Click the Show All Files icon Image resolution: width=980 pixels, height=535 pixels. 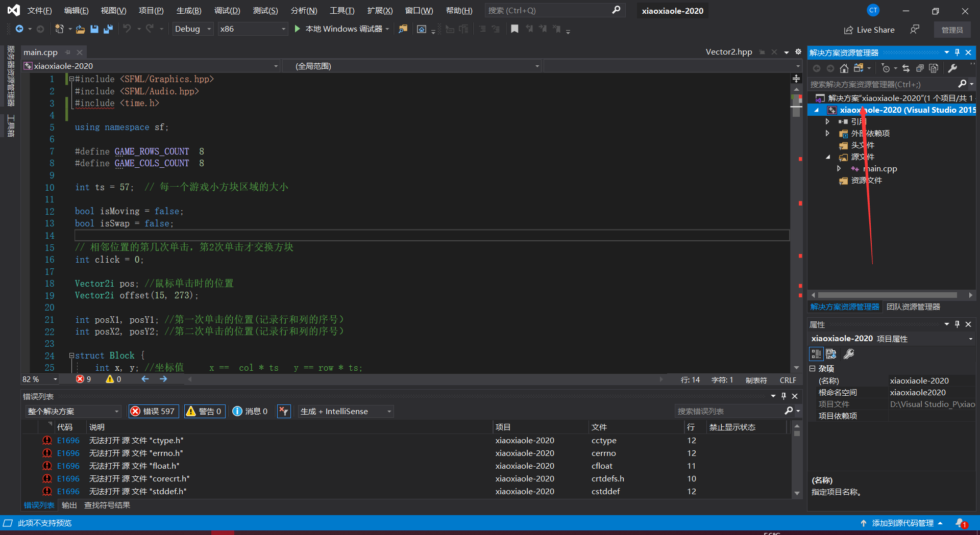[x=934, y=68]
